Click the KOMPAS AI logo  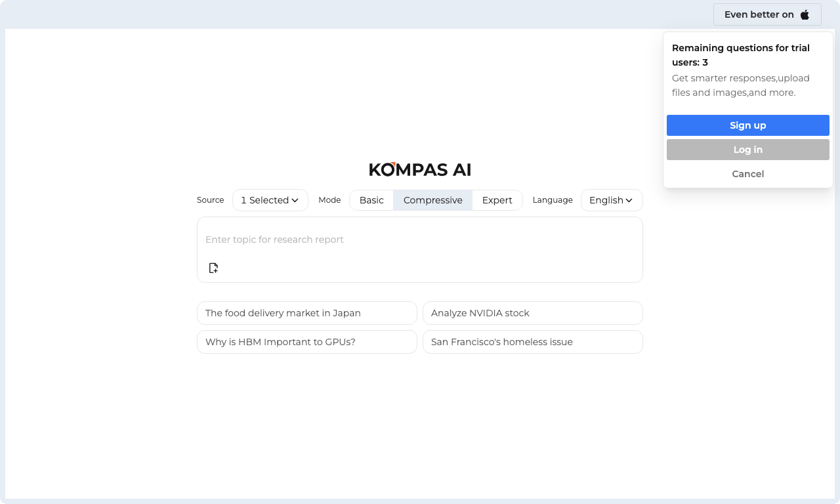(x=420, y=170)
